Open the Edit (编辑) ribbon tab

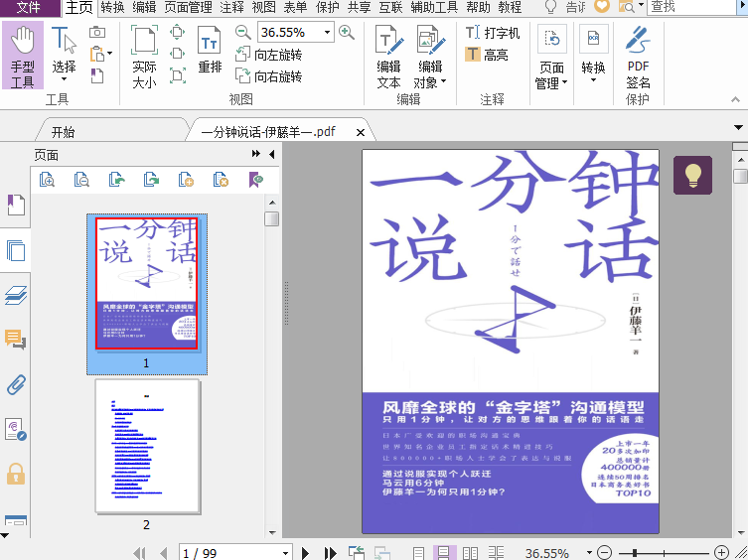click(x=144, y=7)
